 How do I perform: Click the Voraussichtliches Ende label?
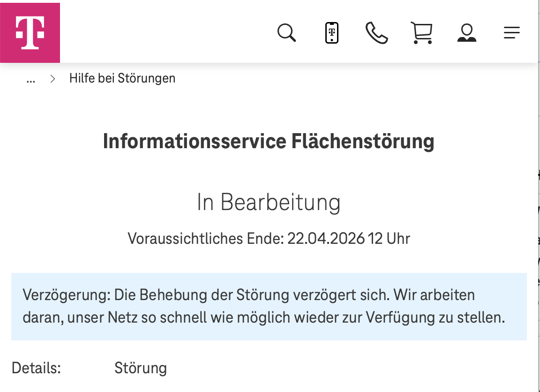click(206, 239)
